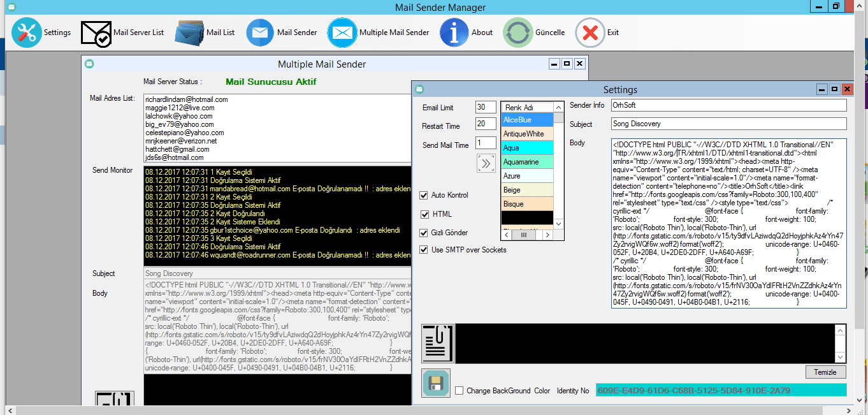Launch the Mail Sender tool
Image resolution: width=868 pixels, height=415 pixels.
tap(260, 33)
